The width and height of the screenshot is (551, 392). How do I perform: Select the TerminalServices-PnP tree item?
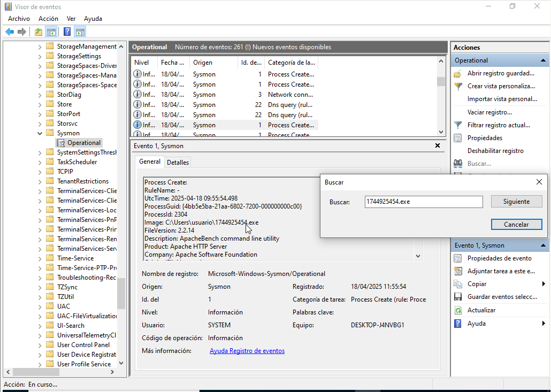pos(87,220)
